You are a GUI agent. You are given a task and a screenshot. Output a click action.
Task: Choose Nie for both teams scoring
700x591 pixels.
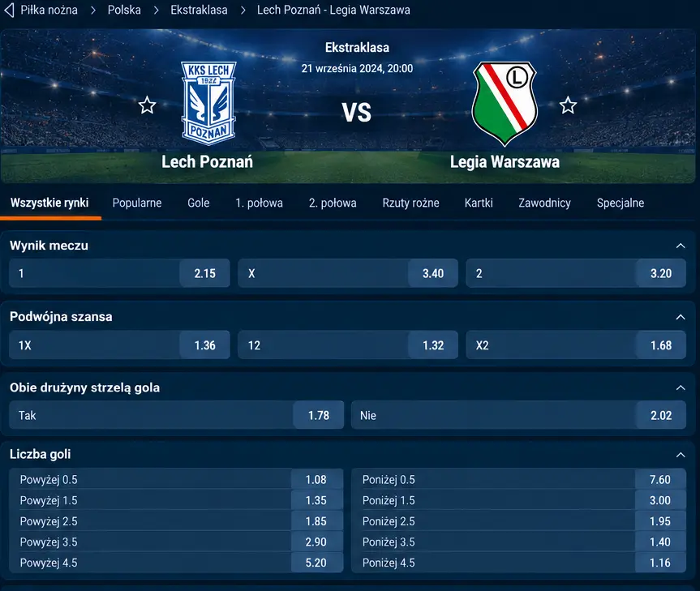click(519, 415)
